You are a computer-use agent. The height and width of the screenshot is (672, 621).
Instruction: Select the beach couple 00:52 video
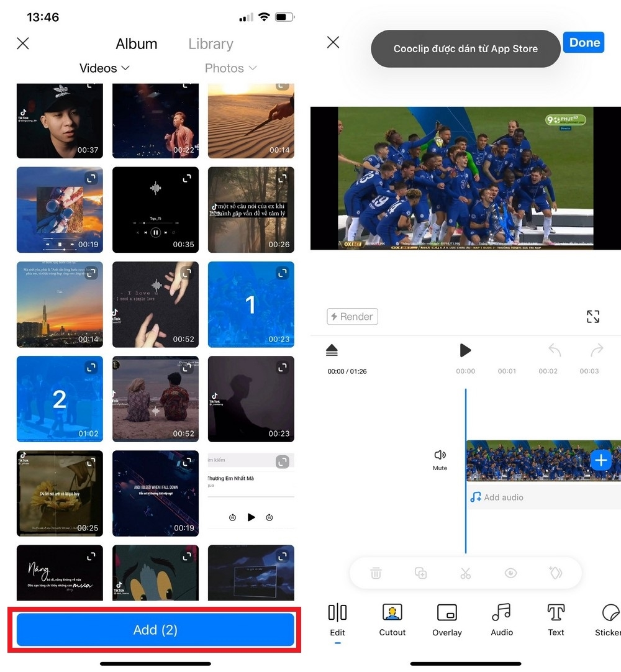156,399
